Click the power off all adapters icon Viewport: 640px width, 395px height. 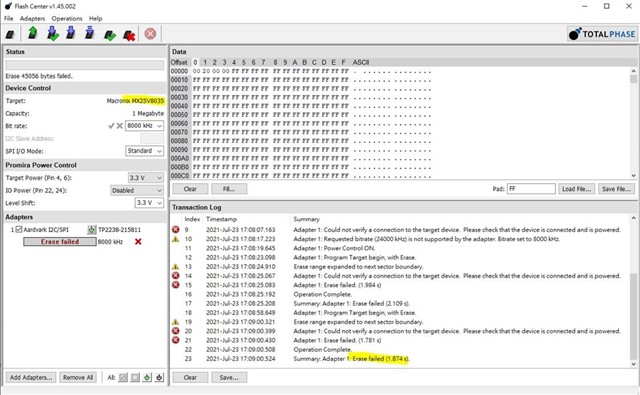pos(160,377)
